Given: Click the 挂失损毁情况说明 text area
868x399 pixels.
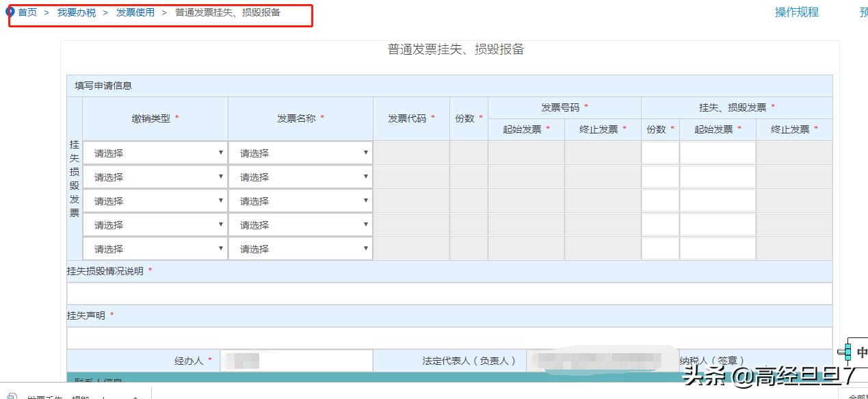Looking at the screenshot, I should coord(448,292).
